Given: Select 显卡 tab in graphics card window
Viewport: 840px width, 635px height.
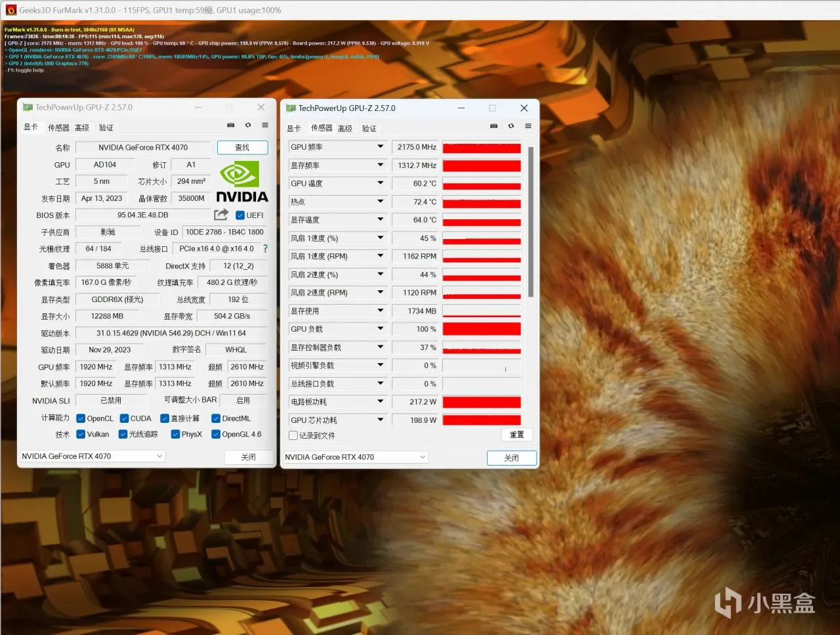Looking at the screenshot, I should click(x=31, y=127).
